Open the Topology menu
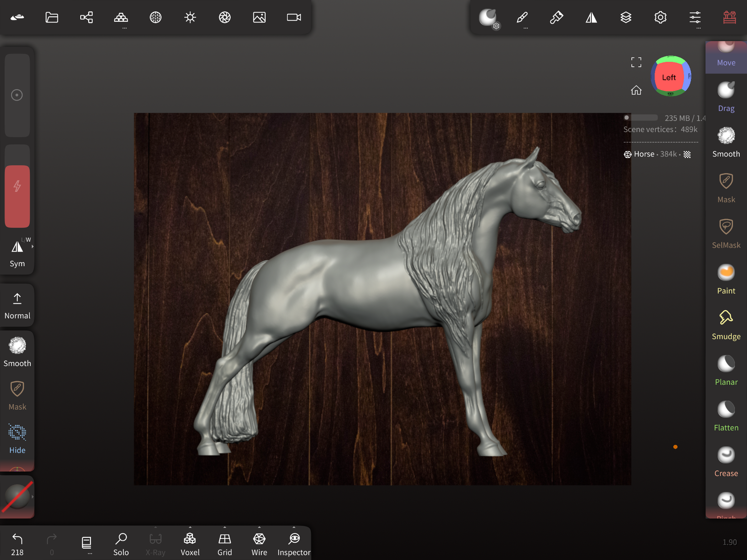The width and height of the screenshot is (747, 560). tap(121, 17)
